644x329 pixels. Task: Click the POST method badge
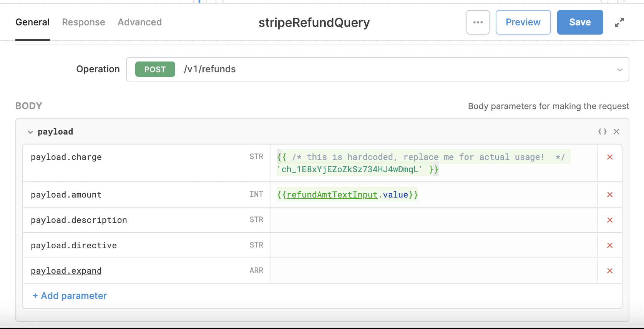point(155,69)
